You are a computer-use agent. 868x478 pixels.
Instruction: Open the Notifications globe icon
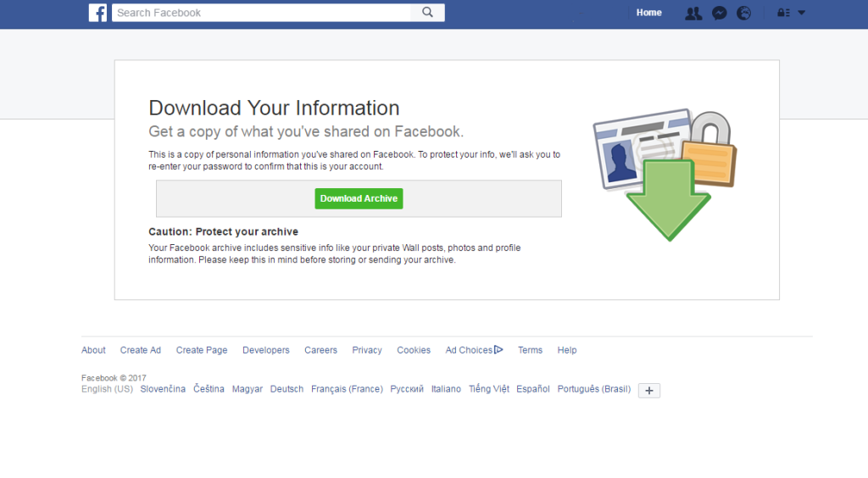744,14
